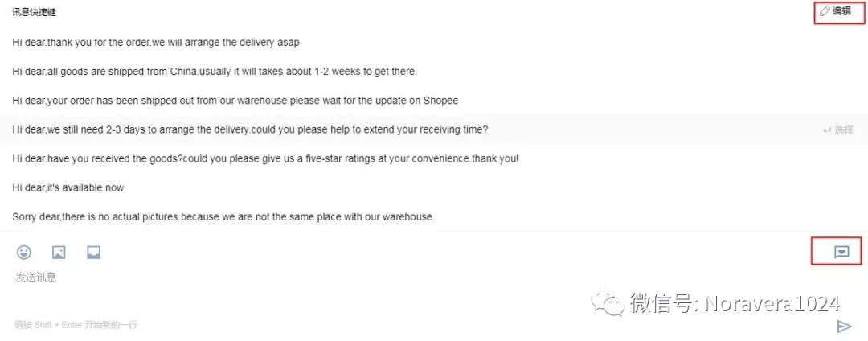Click 选择 on the highlighted message row
868x341 pixels.
[x=844, y=130]
